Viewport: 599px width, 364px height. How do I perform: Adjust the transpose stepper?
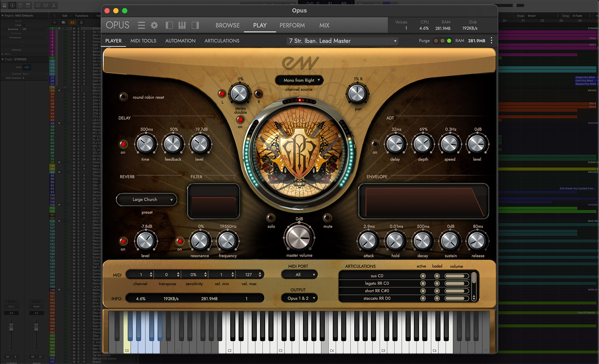tap(178, 275)
